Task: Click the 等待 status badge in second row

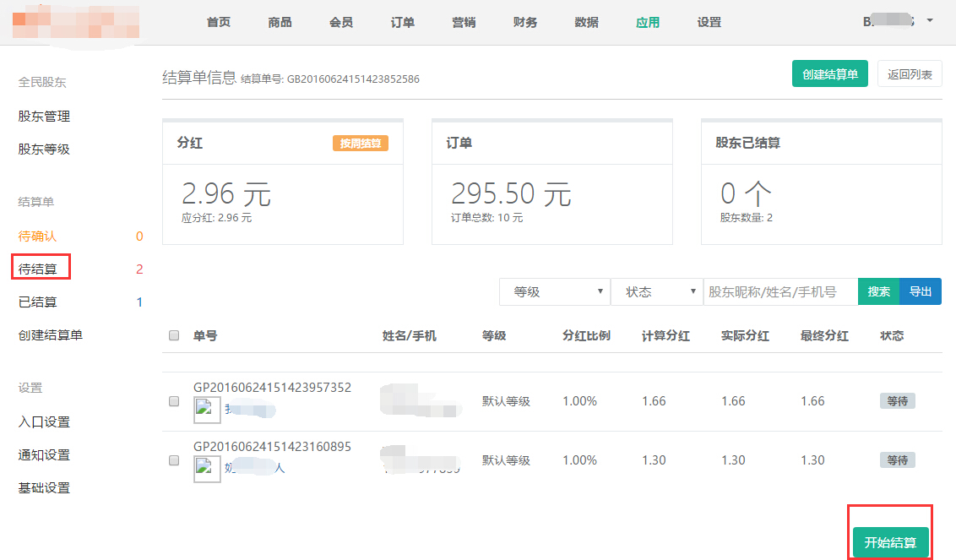Action: [x=897, y=460]
